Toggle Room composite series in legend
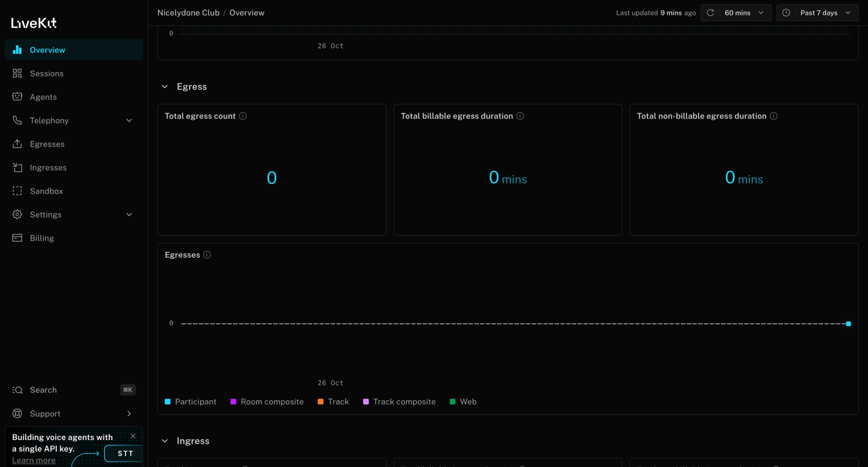Image resolution: width=868 pixels, height=467 pixels. point(267,402)
